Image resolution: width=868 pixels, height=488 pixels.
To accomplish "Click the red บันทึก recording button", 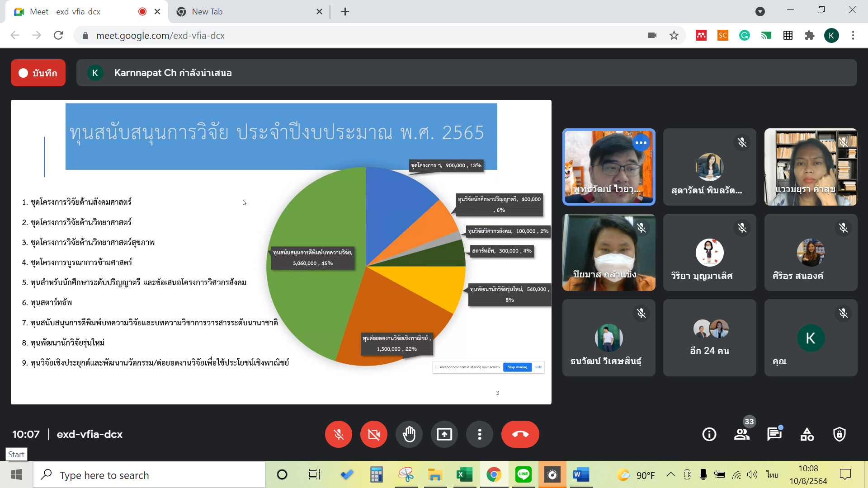I will 38,73.
